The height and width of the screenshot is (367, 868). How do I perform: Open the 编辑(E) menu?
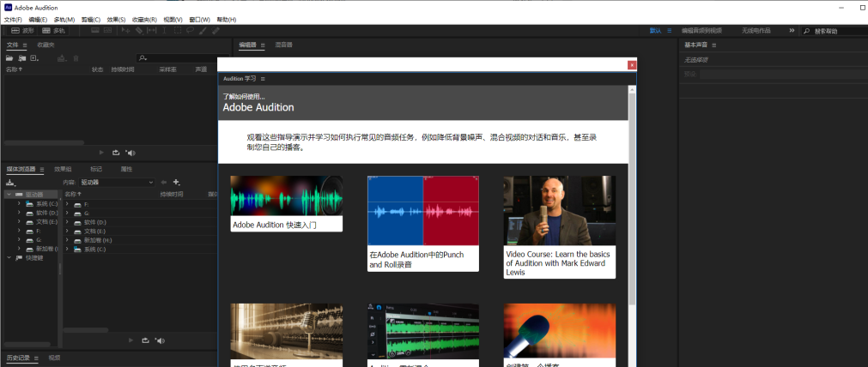click(38, 20)
